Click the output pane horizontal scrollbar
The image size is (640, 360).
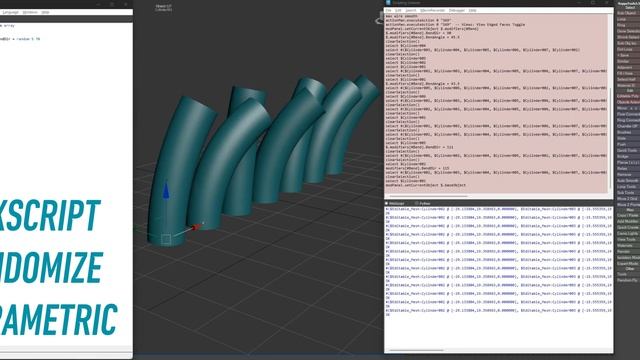[x=416, y=350]
